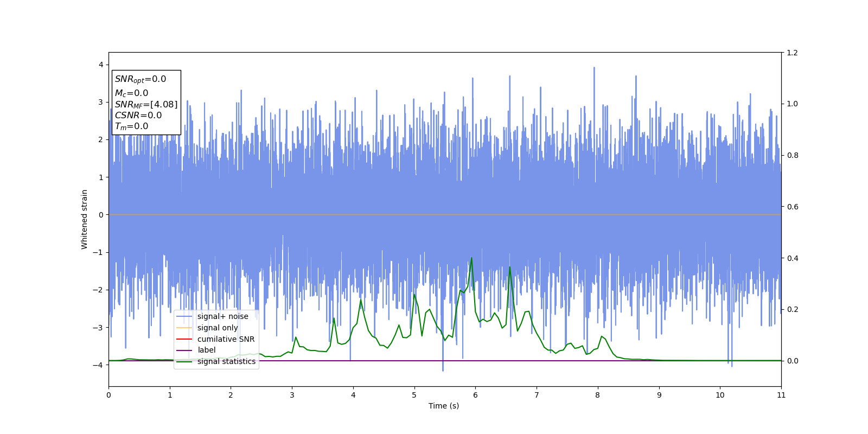Click the x-axis tick label 9
The height and width of the screenshot is (434, 868).
pos(659,395)
